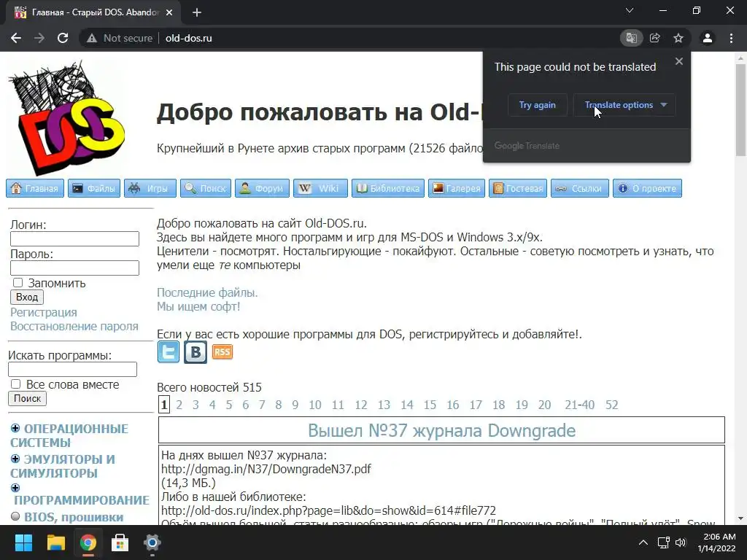This screenshot has width=747, height=560.
Task: Expand ЭМУЛЯТОРЫ И СИМУЛЯТОРЫ category
Action: point(15,459)
